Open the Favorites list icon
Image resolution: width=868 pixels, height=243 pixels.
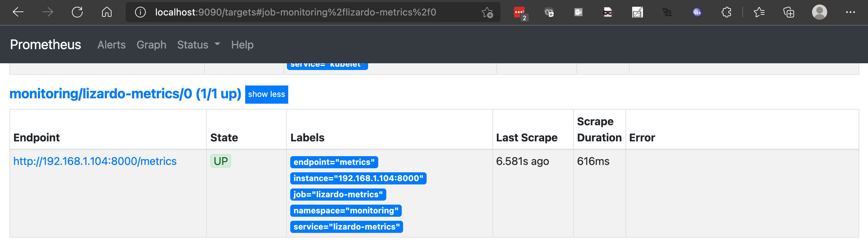pos(759,12)
